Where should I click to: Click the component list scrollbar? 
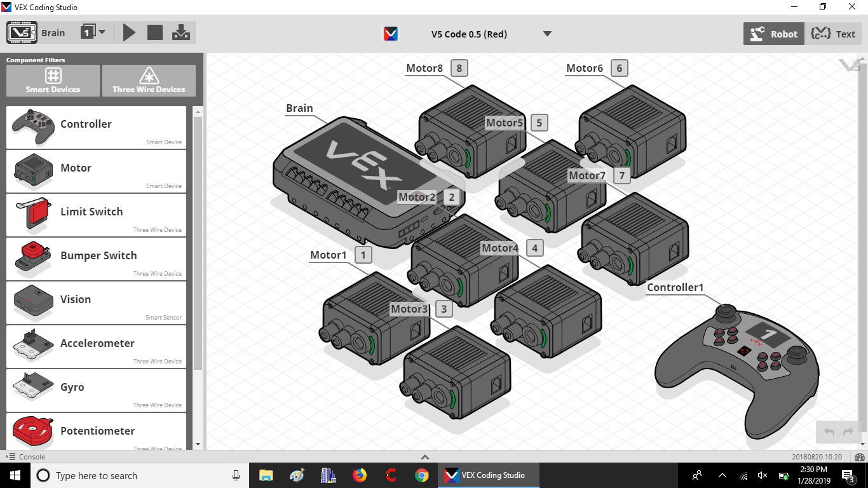198,242
